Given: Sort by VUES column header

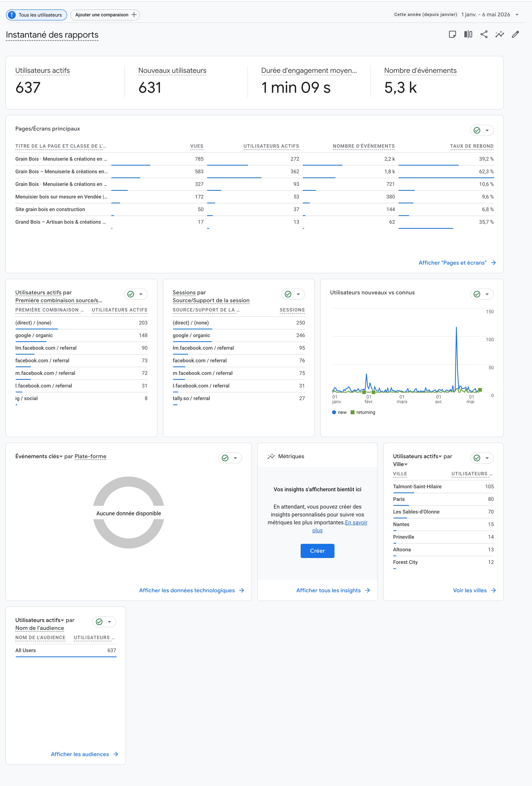Looking at the screenshot, I should coord(197,146).
